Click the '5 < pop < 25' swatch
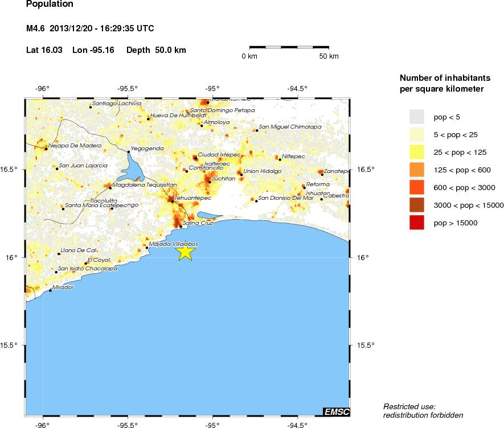Screen dimensions: 504x428 coord(417,134)
